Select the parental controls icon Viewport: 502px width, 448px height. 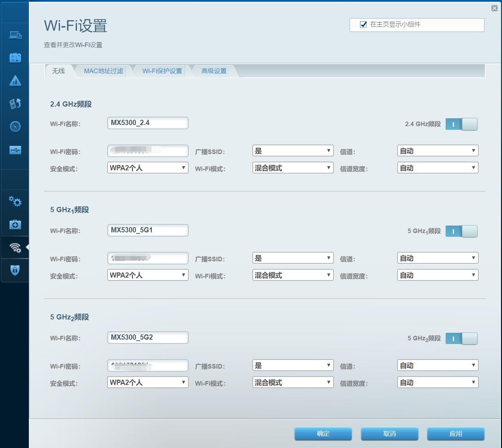(x=15, y=81)
